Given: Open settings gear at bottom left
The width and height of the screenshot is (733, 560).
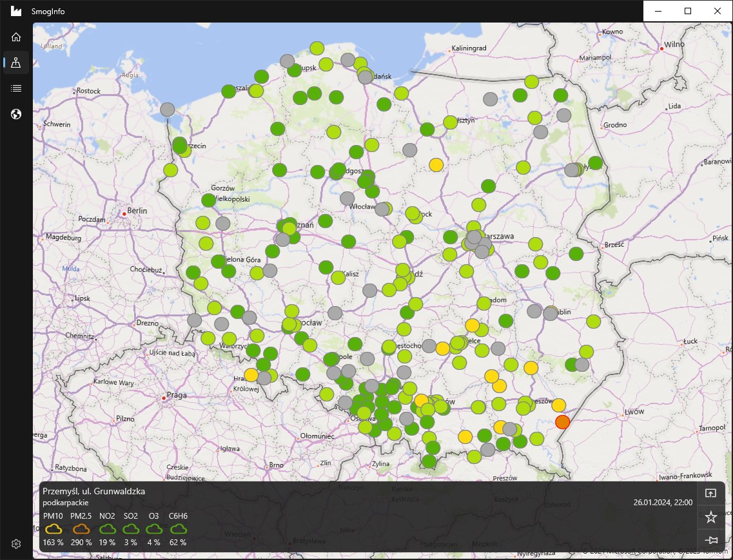Looking at the screenshot, I should tap(16, 544).
